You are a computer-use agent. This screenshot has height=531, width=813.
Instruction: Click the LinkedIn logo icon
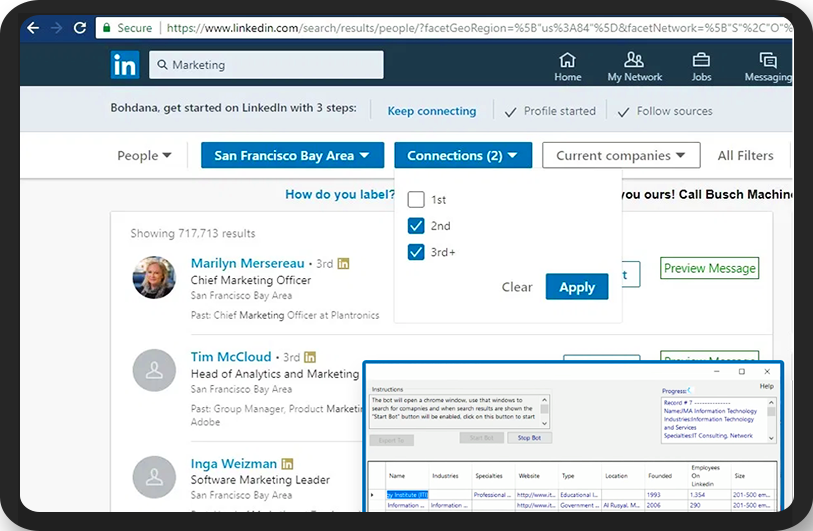[125, 65]
